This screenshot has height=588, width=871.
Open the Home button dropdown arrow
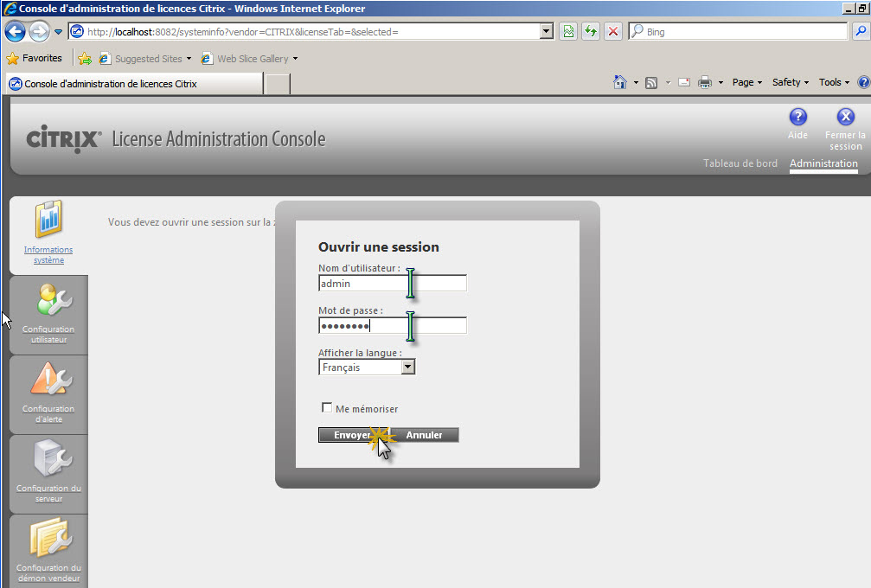[x=636, y=83]
